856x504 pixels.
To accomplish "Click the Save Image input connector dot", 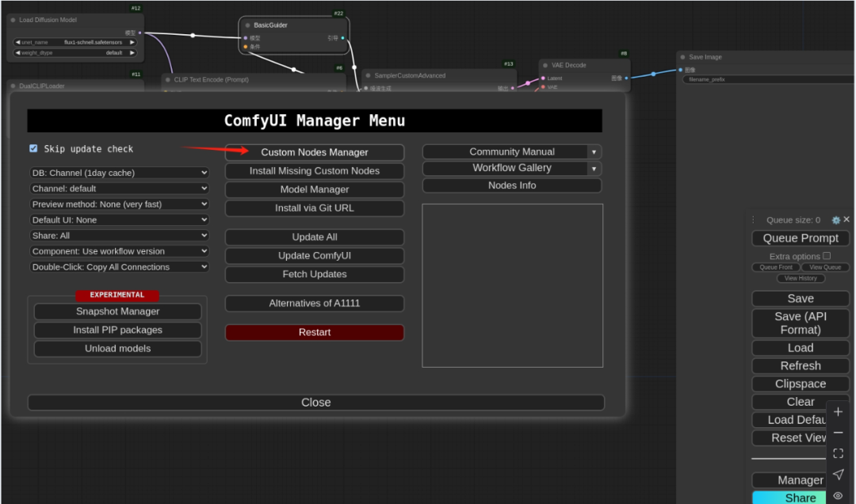I will pos(681,70).
